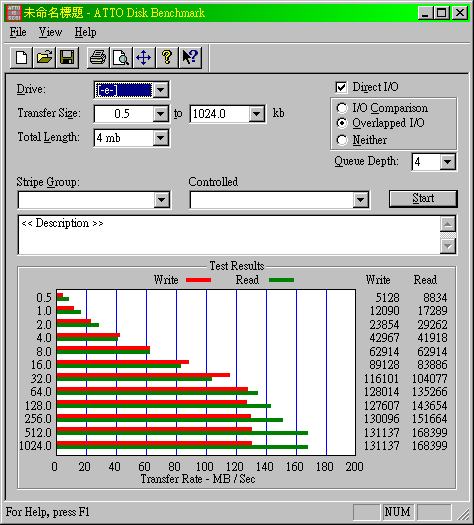The image size is (474, 525).
Task: Click inside the Description text box
Action: (x=229, y=235)
